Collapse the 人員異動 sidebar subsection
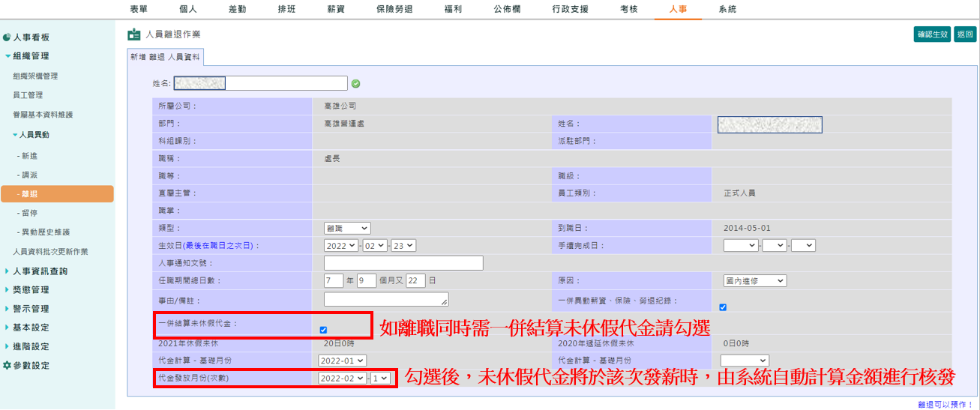The image size is (980, 410). (x=31, y=135)
